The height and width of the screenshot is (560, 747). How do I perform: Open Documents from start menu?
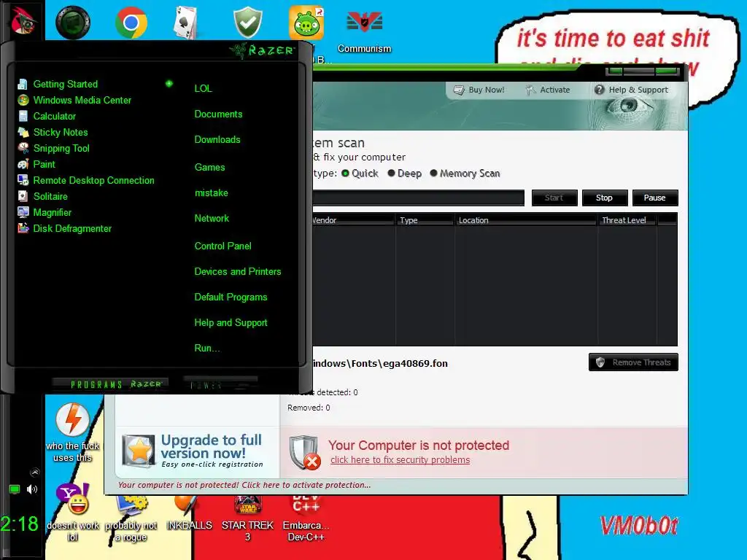[x=218, y=114]
